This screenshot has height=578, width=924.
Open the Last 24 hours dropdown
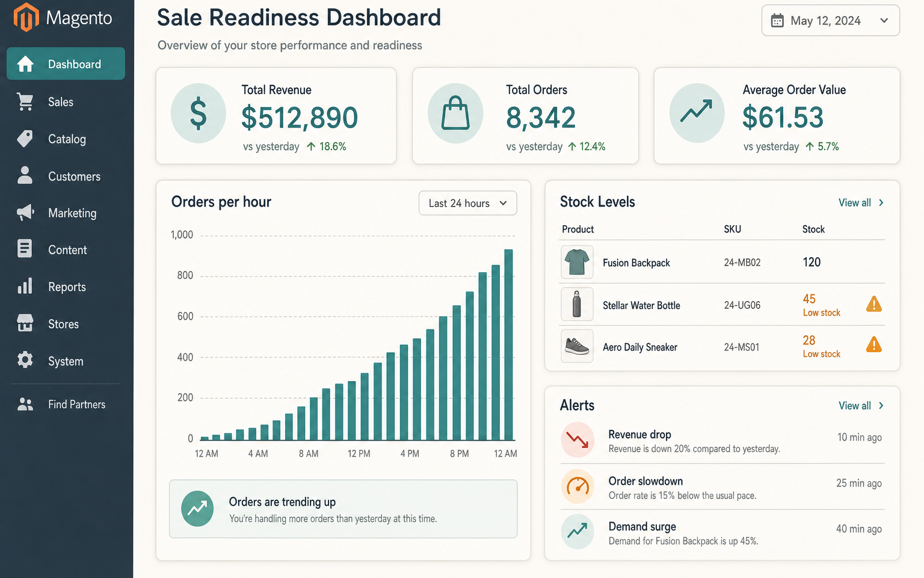[468, 204]
